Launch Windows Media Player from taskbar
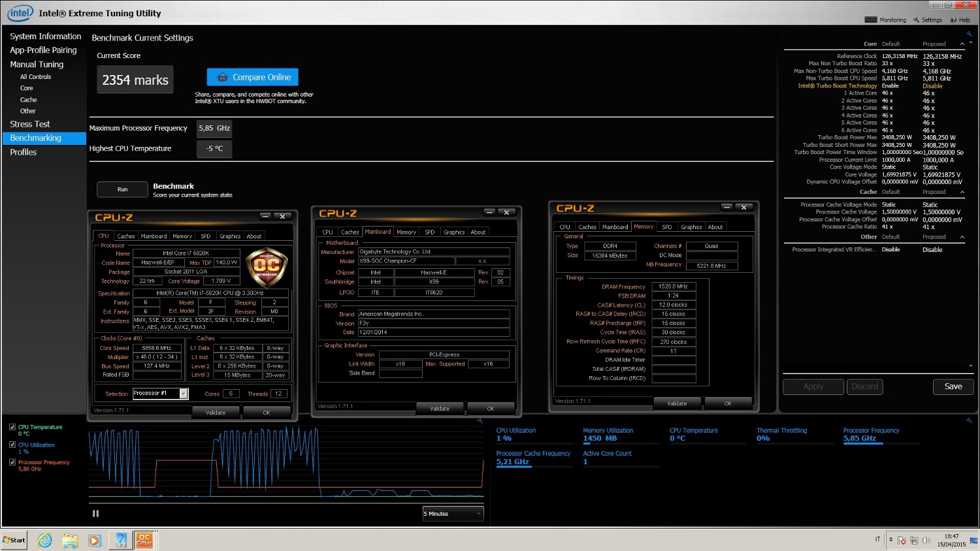Screen dimensions: 980x551 click(95, 540)
